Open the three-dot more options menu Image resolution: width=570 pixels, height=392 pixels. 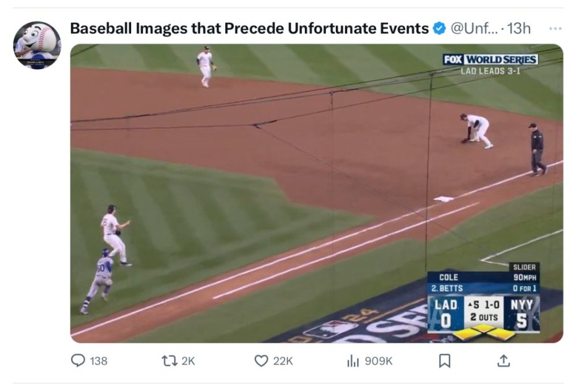555,28
